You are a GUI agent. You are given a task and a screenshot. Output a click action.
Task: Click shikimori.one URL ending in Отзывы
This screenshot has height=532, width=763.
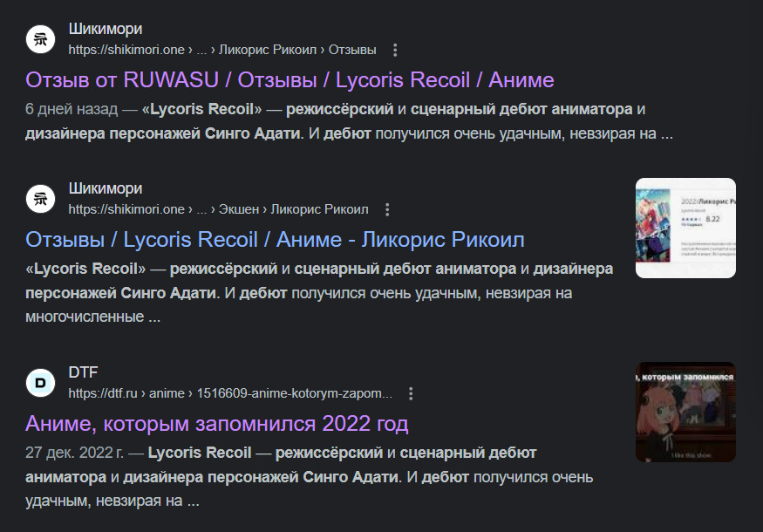(x=222, y=50)
